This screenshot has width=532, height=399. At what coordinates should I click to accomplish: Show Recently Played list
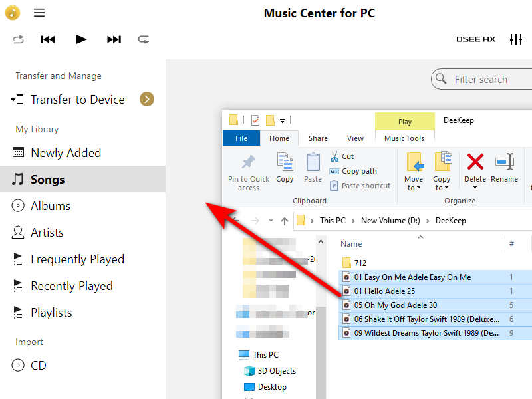pos(72,286)
